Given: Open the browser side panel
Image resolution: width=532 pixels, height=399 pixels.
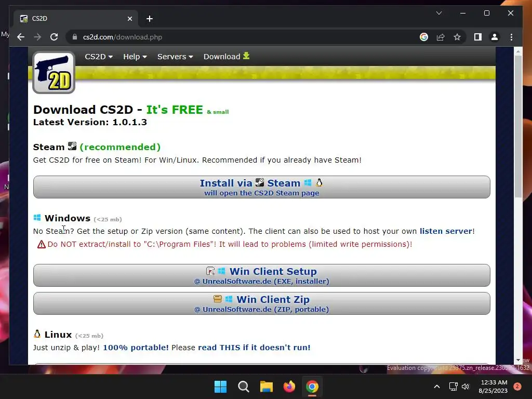Looking at the screenshot, I should click(x=478, y=37).
